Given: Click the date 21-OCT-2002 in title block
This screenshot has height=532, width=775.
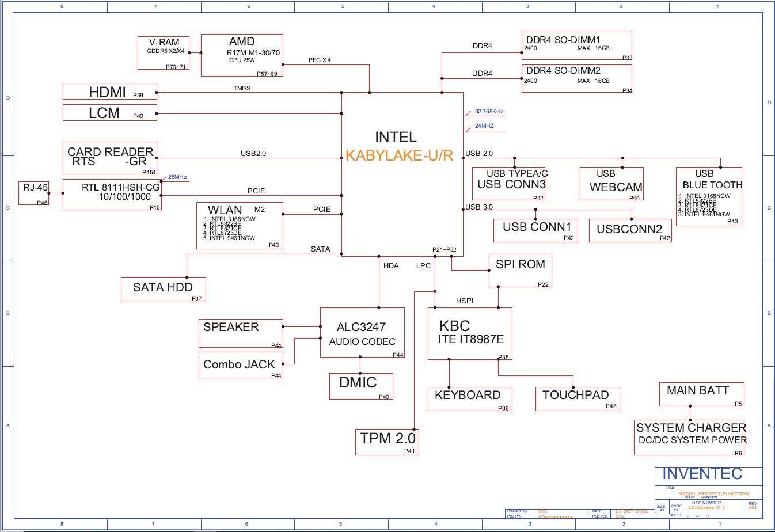Looking at the screenshot, I should (631, 511).
